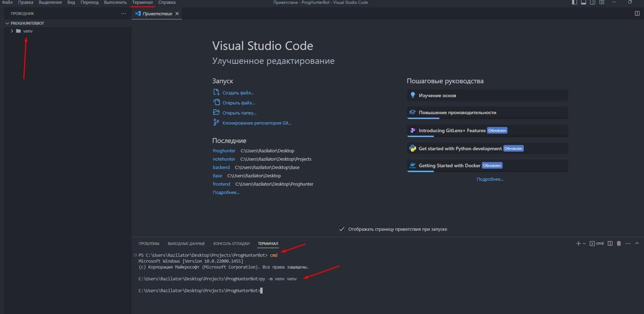Open the new terminal profile dropdown arrow
Image resolution: width=644 pixels, height=314 pixels.
[584, 244]
